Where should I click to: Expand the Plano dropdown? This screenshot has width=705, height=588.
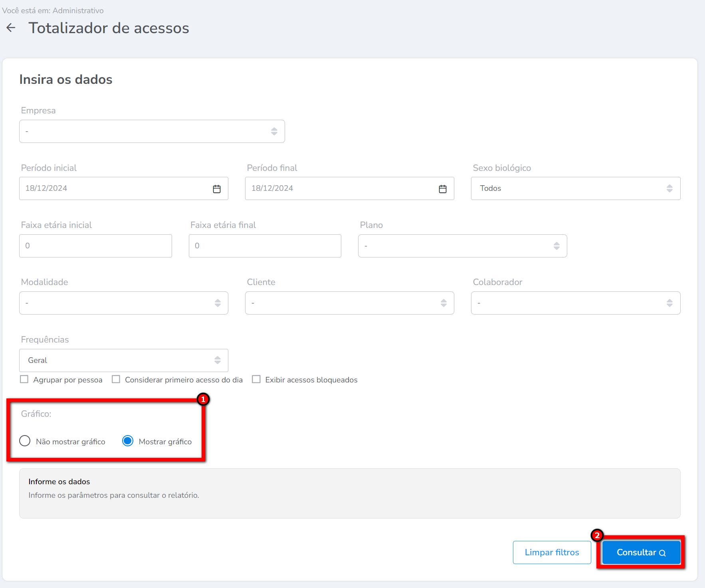462,246
